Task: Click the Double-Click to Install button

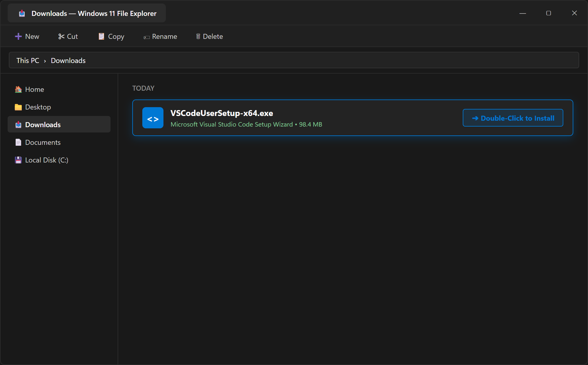Action: pyautogui.click(x=513, y=118)
